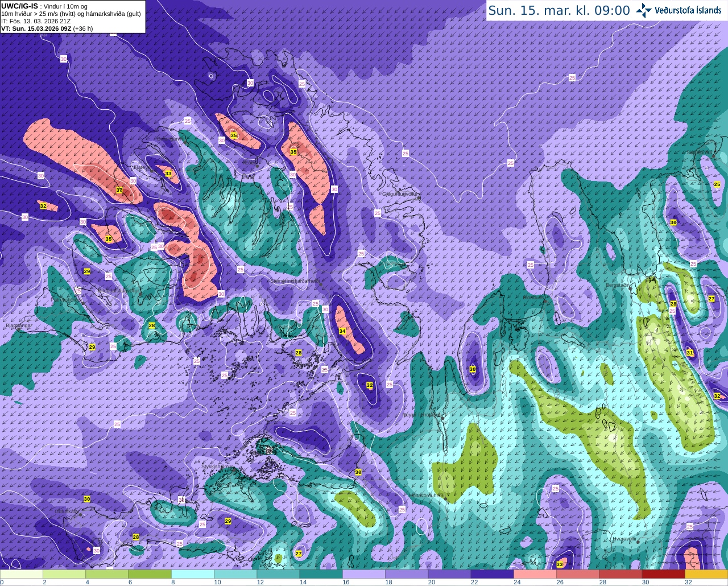Click the purple 18–20 m/s legend swatch

coord(407,574)
